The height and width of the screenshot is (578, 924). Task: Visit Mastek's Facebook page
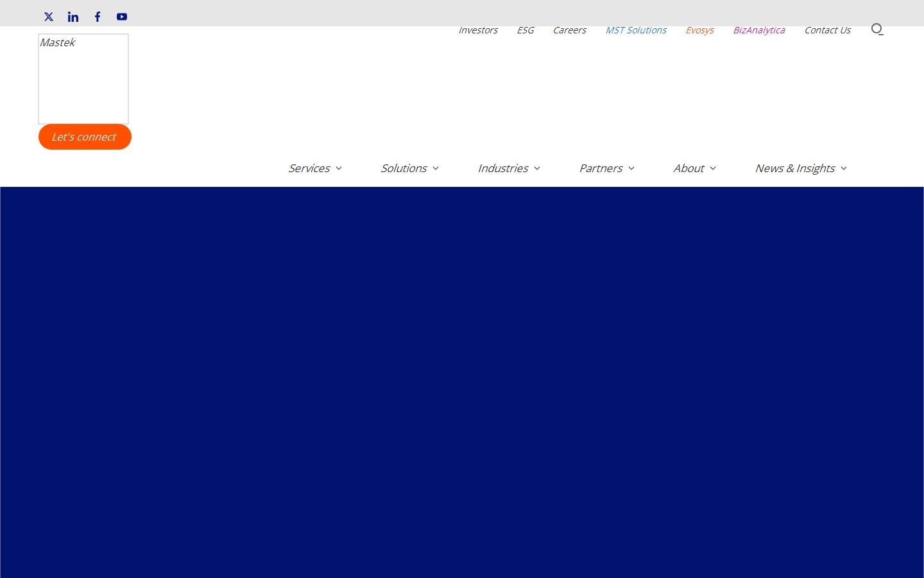point(97,17)
